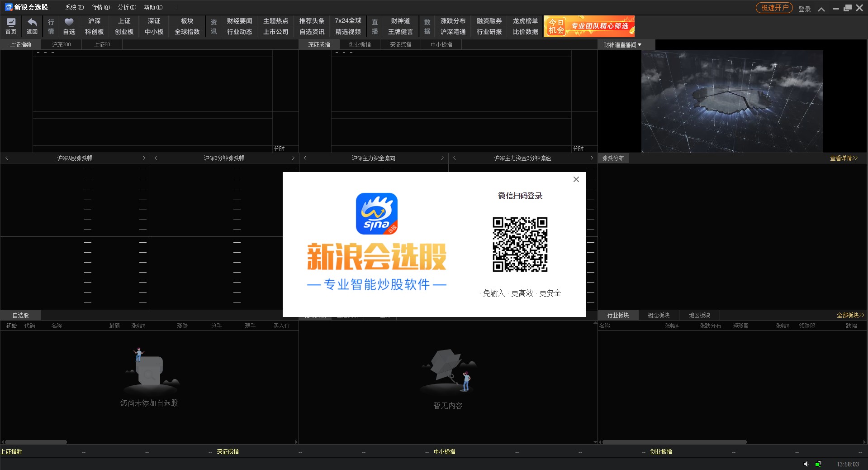Click the collapse-up arrow in title bar

point(821,9)
